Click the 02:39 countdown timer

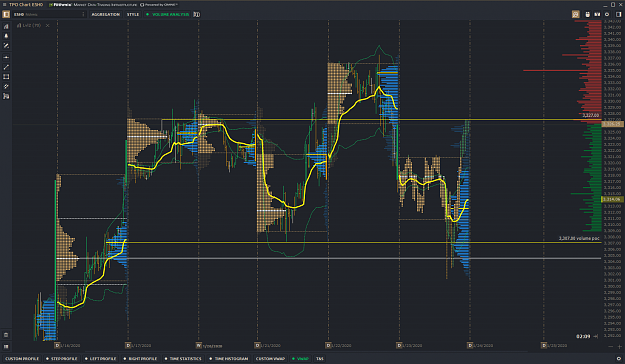coord(583,336)
